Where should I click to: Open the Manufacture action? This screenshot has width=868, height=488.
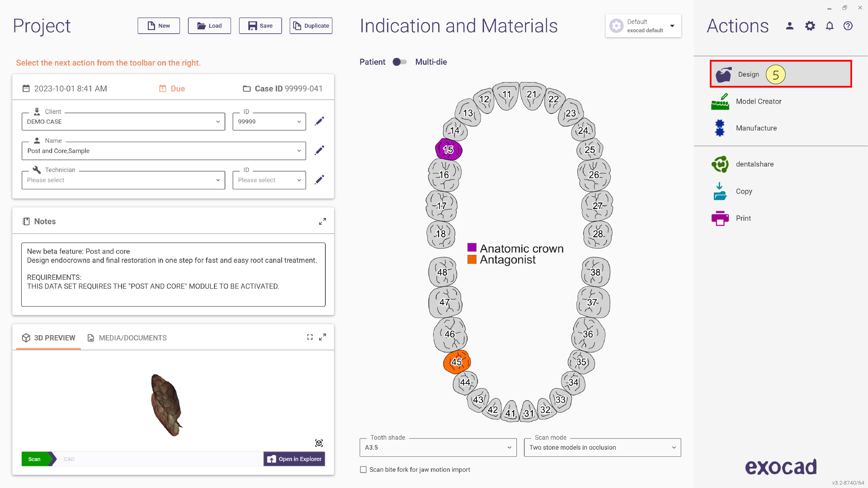click(x=744, y=128)
